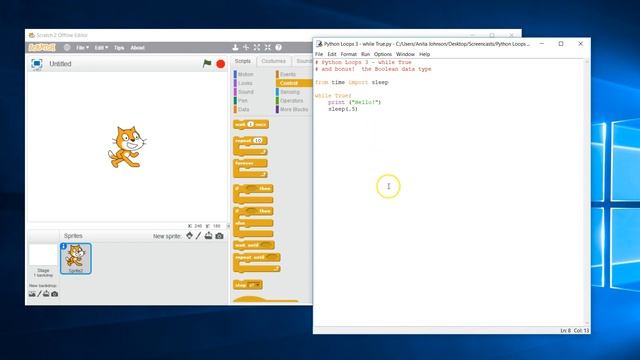Click the IDLE editor vertical scrollbar

click(x=587, y=192)
